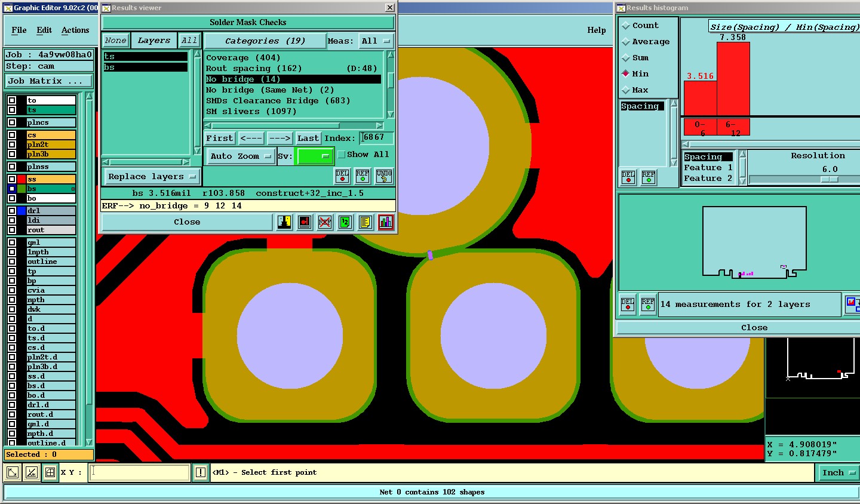Adjust the Resolution slider

[829, 179]
